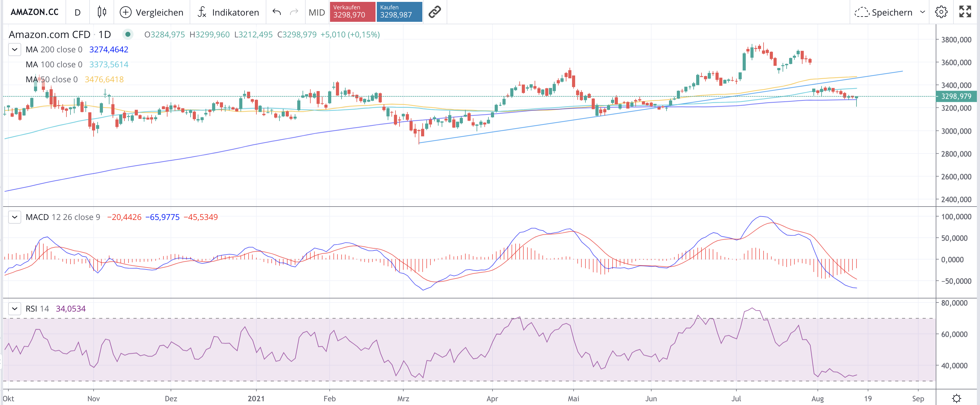Image resolution: width=980 pixels, height=405 pixels.
Task: Change the D daily interval
Action: coord(78,12)
